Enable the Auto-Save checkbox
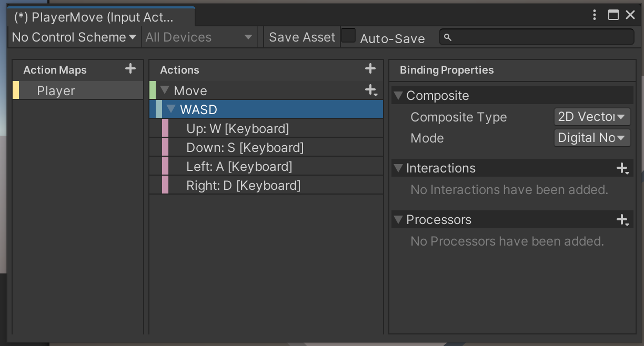The height and width of the screenshot is (346, 644). click(x=348, y=36)
